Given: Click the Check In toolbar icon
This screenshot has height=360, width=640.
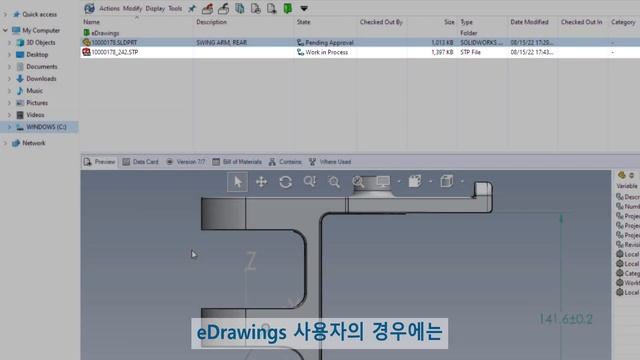Looking at the screenshot, I should pyautogui.click(x=223, y=8).
